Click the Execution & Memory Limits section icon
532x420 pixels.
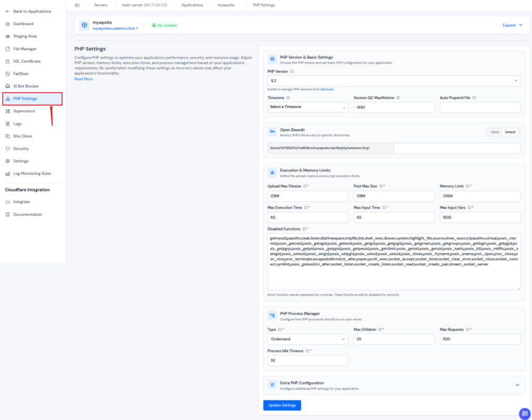(273, 172)
